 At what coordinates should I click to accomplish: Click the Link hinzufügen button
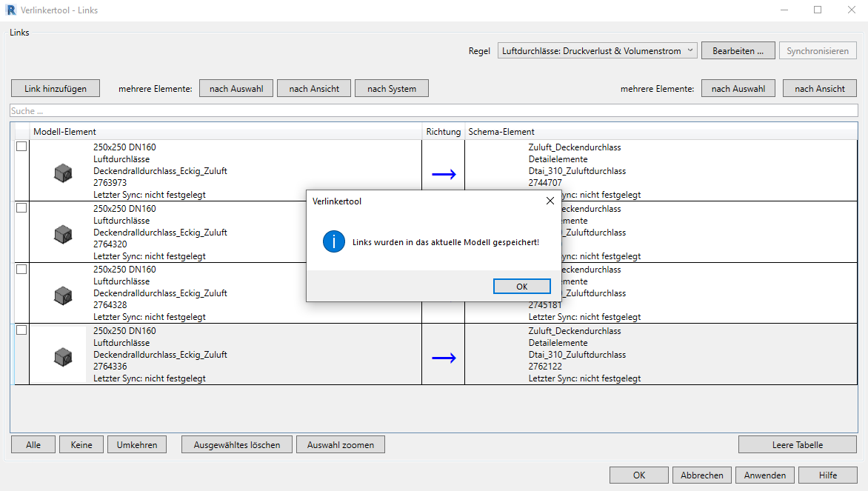pos(55,89)
